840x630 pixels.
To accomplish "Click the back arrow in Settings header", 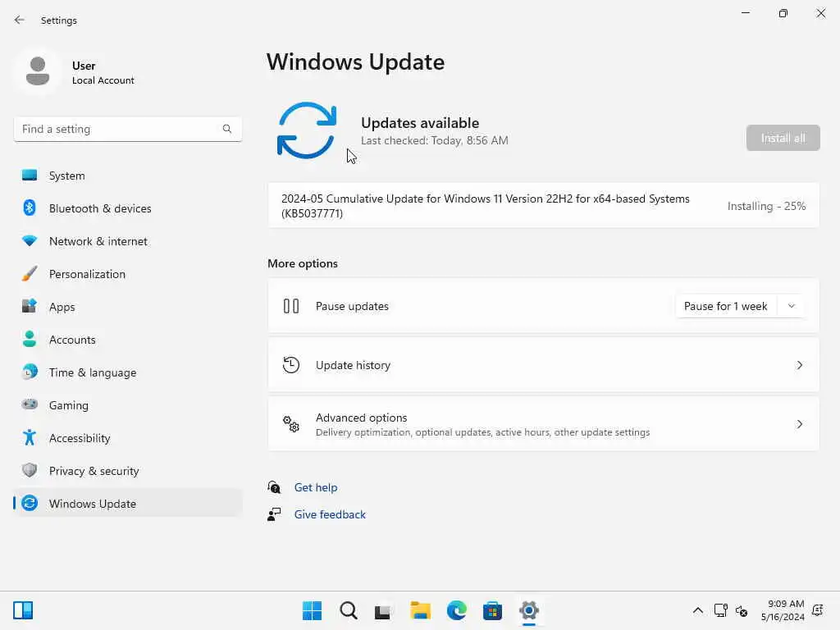I will [20, 20].
